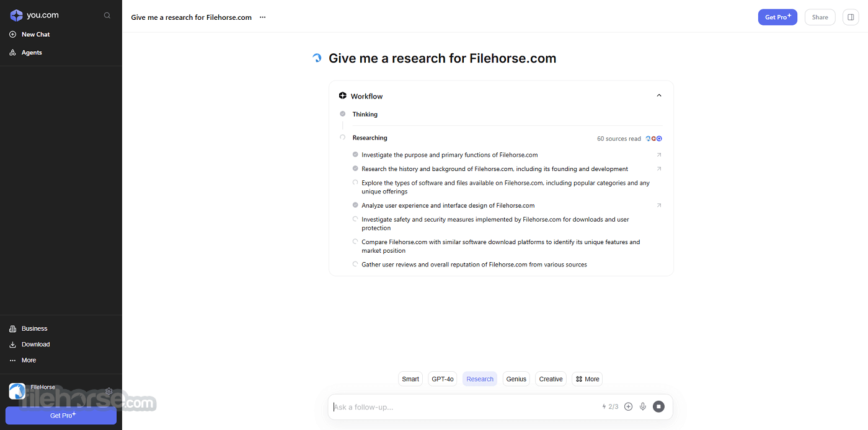868x430 pixels.
Task: Open arrow link for Investigate purpose step
Action: (x=659, y=155)
